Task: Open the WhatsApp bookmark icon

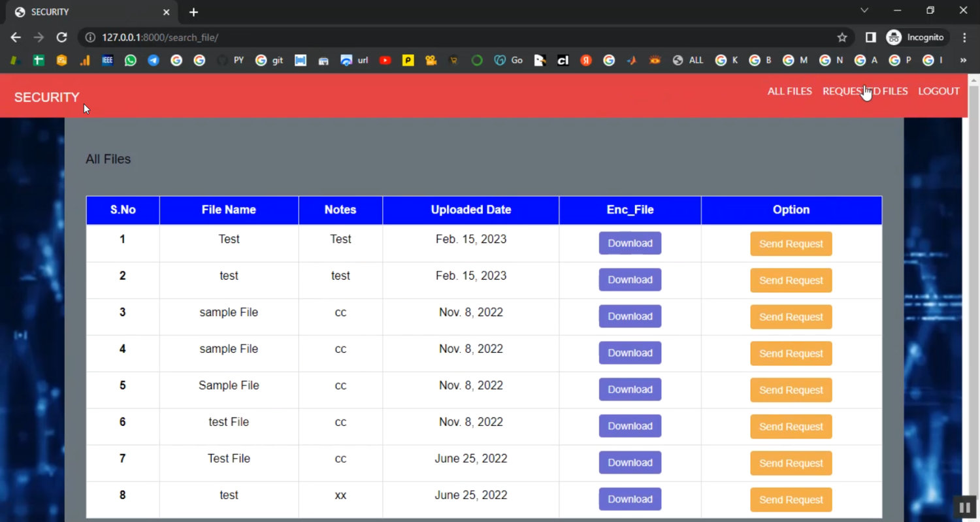Action: (x=131, y=60)
